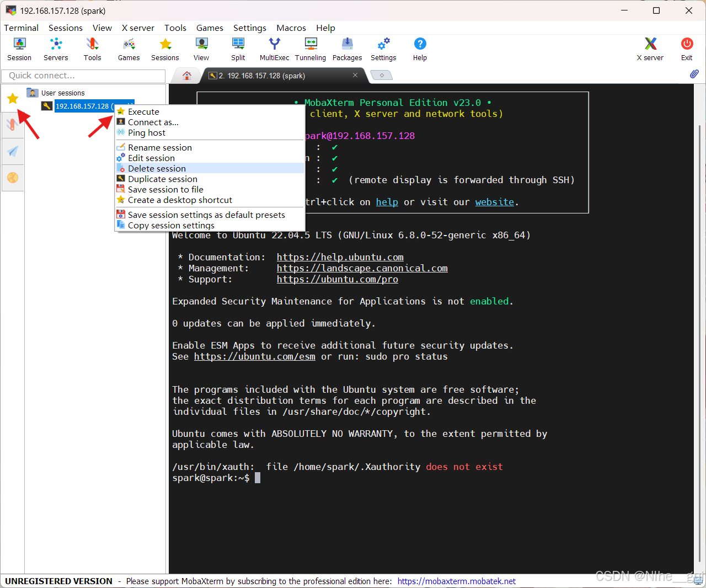706x588 pixels.
Task: Click the Help question mark icon
Action: click(420, 49)
